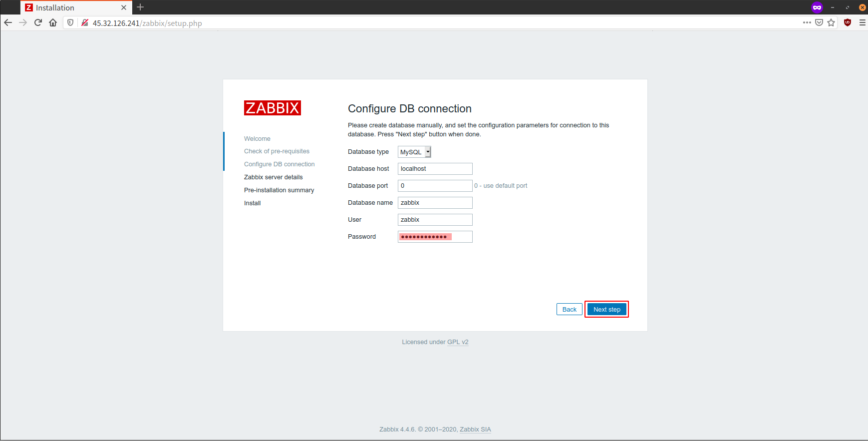
Task: Click the address bar URL text
Action: click(147, 23)
